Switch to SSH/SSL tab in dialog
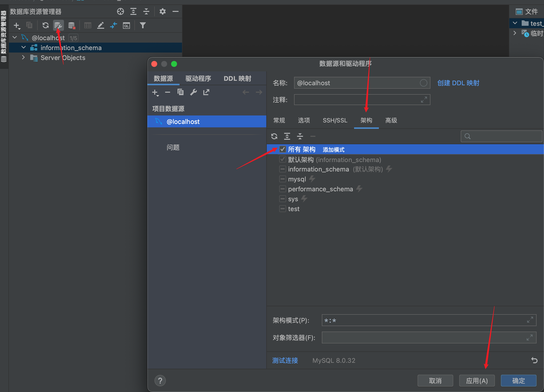The height and width of the screenshot is (392, 544). [334, 120]
